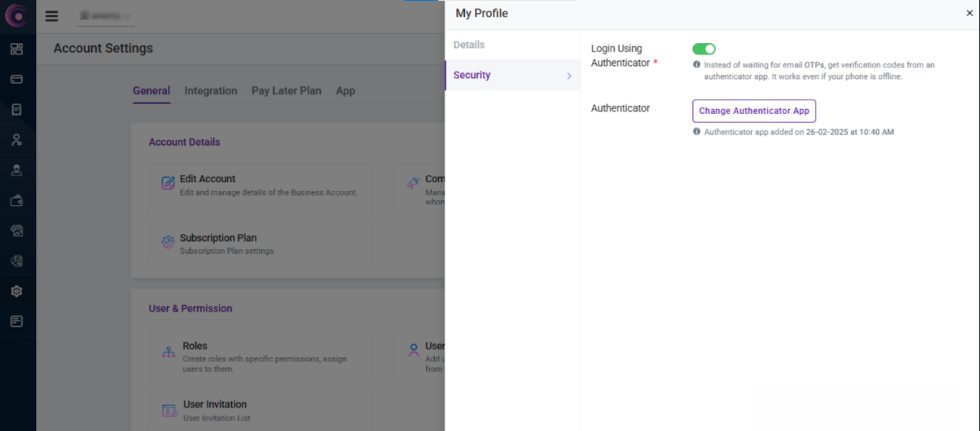Click the Change Authenticator App button

pyautogui.click(x=753, y=111)
